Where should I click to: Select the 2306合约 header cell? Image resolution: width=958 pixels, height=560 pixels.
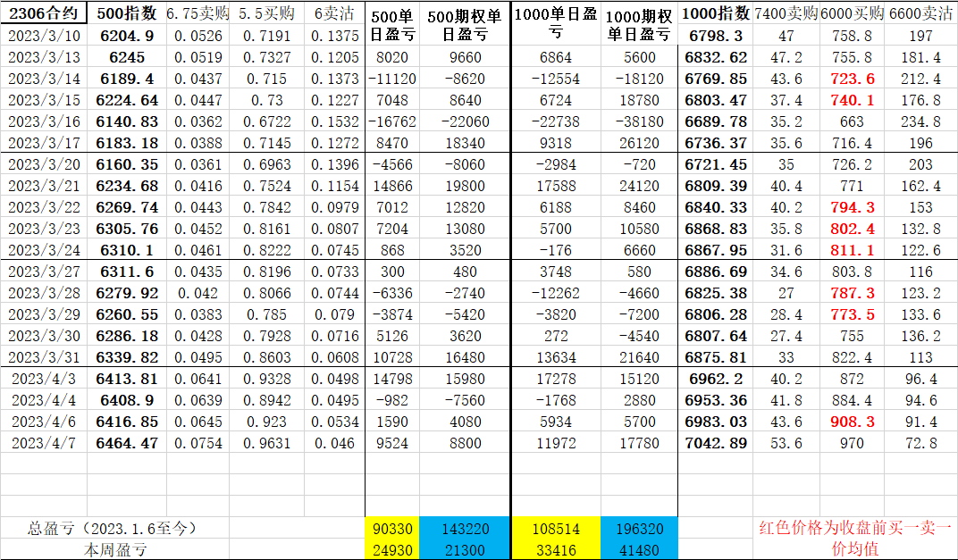point(44,13)
